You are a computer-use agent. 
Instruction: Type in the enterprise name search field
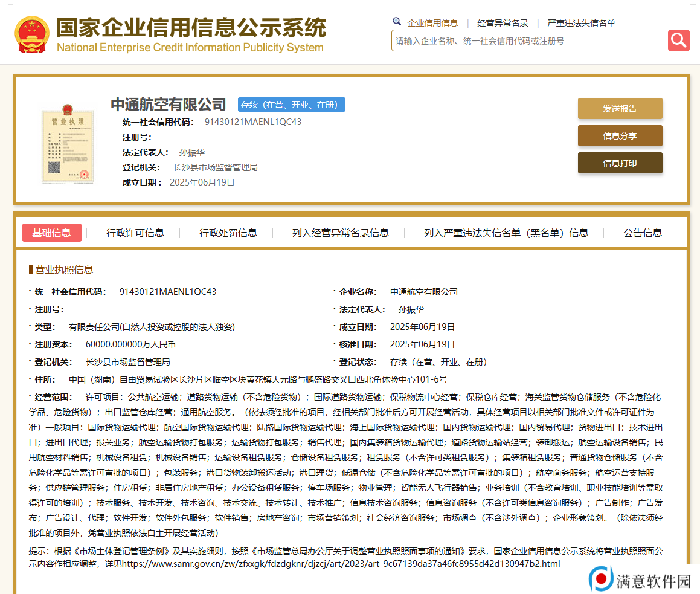point(529,41)
